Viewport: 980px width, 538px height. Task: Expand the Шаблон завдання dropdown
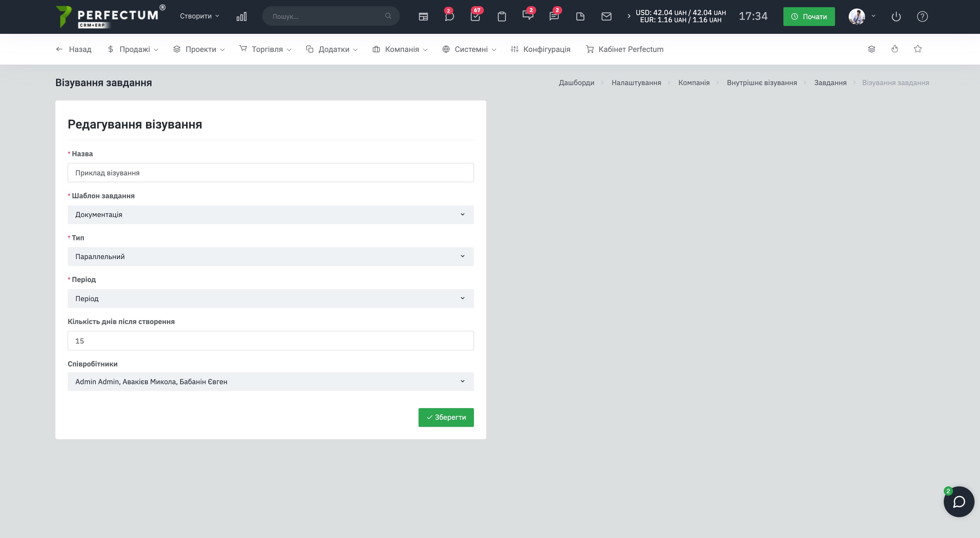[x=270, y=215]
